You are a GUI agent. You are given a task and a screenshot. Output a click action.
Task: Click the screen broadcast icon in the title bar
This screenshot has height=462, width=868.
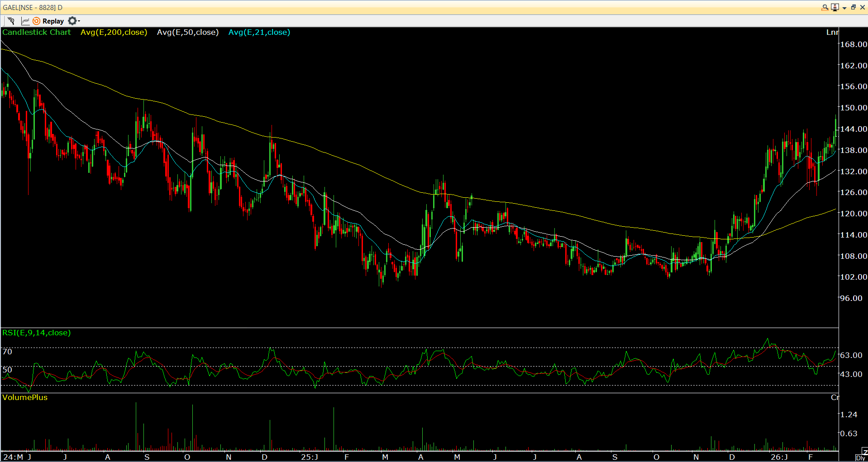834,7
